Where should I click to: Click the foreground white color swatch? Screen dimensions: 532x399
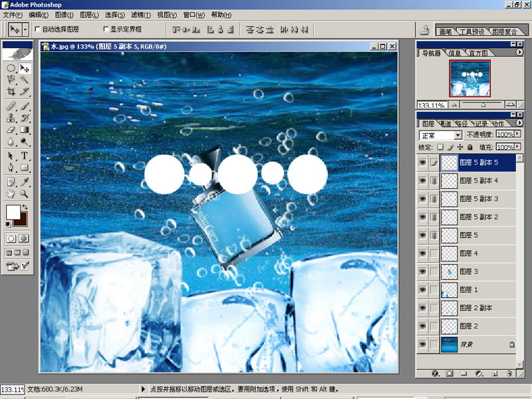coord(13,212)
